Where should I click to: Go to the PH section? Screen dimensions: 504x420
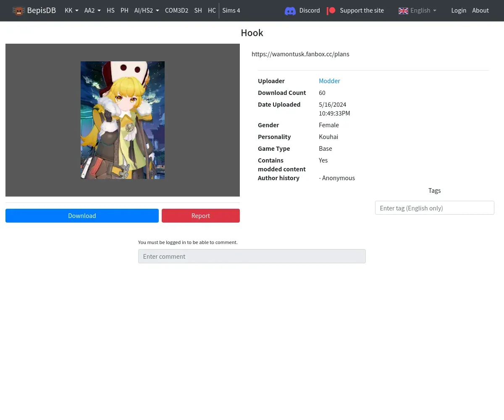point(124,10)
